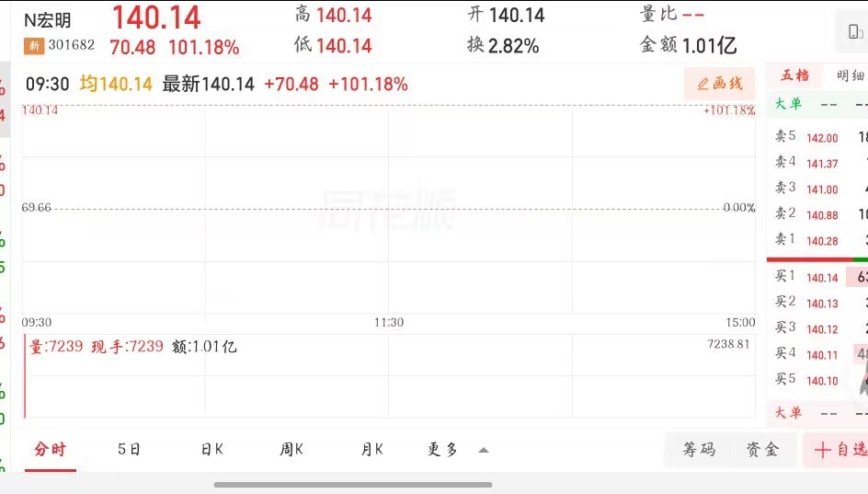Open the 筹码 chip distribution panel
The width and height of the screenshot is (868, 494).
pyautogui.click(x=699, y=450)
